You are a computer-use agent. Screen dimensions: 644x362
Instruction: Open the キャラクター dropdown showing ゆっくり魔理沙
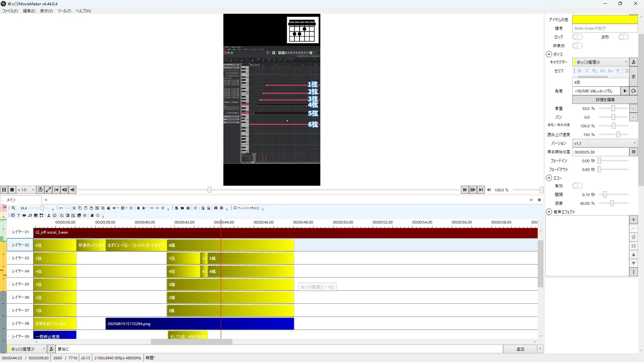click(x=600, y=62)
